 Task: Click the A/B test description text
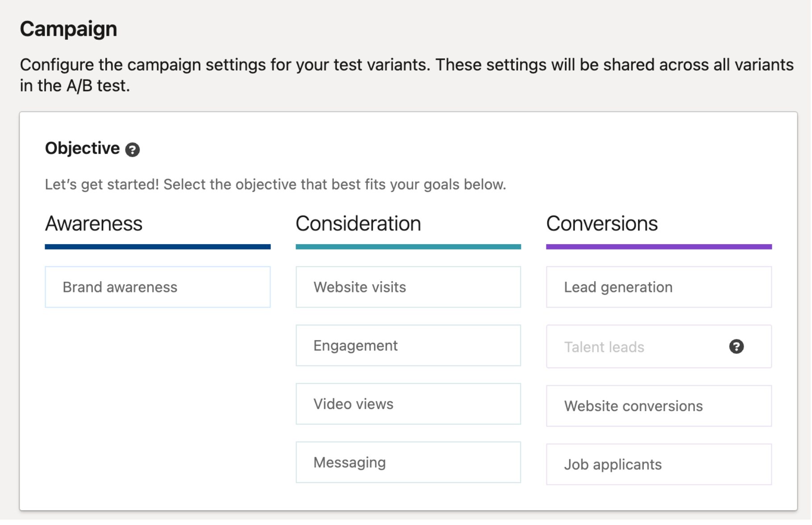pyautogui.click(x=406, y=75)
